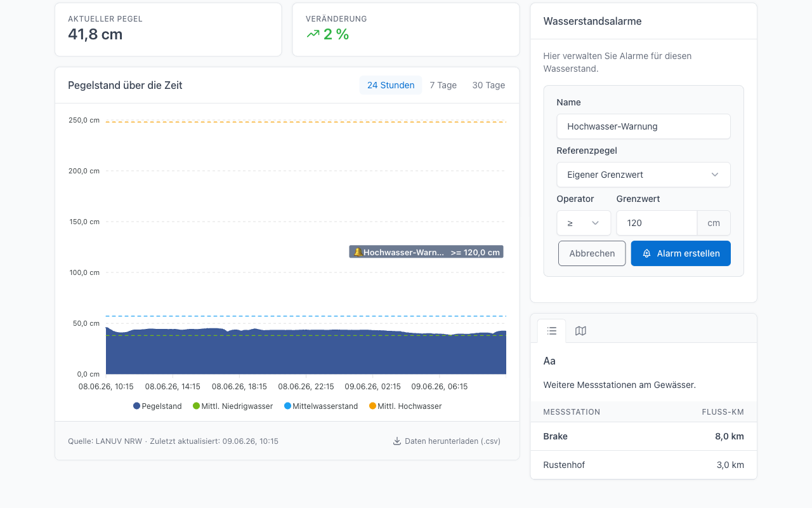The image size is (812, 508).
Task: Select the 24 Stunden time range
Action: click(391, 85)
